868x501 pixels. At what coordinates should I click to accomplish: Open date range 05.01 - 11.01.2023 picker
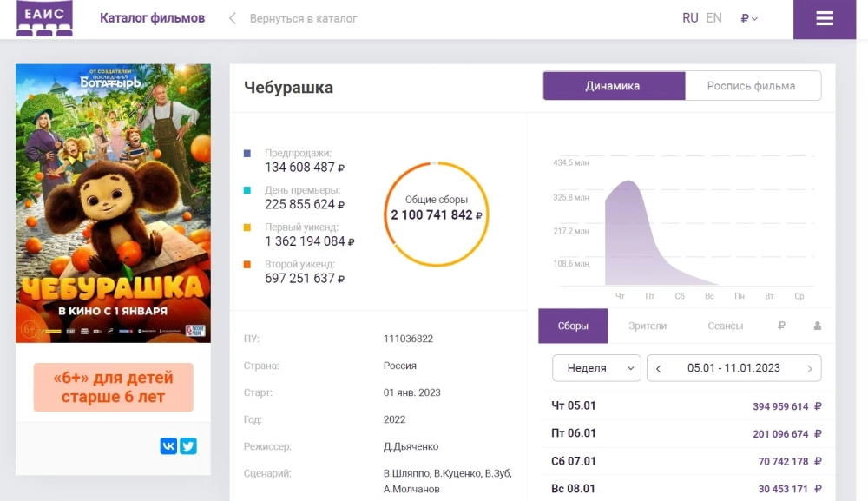click(x=733, y=368)
